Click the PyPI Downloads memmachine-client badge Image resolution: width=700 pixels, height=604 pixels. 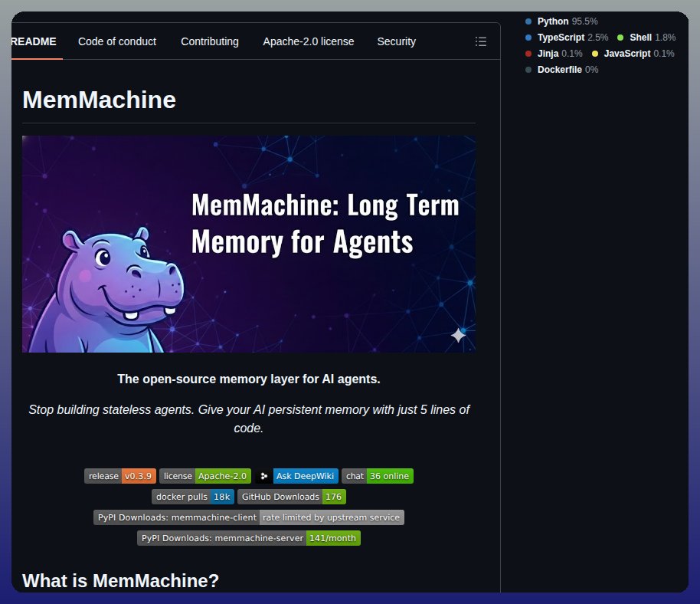pyautogui.click(x=249, y=517)
